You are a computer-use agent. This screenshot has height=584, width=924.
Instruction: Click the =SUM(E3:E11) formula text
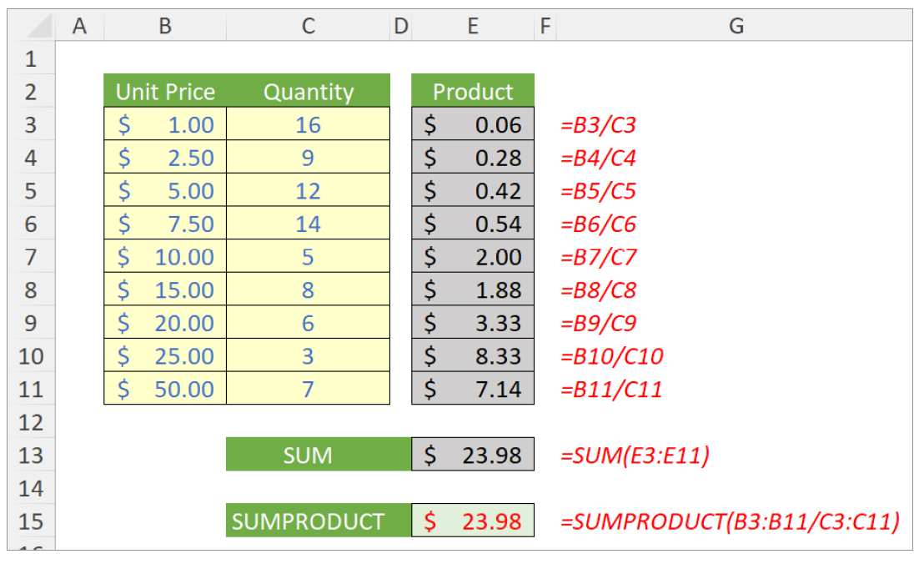pos(635,456)
